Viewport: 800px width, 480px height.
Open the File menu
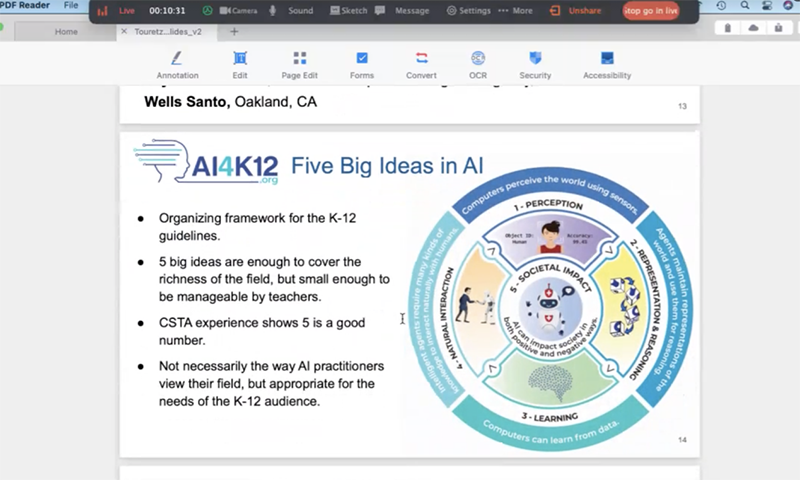pyautogui.click(x=71, y=6)
